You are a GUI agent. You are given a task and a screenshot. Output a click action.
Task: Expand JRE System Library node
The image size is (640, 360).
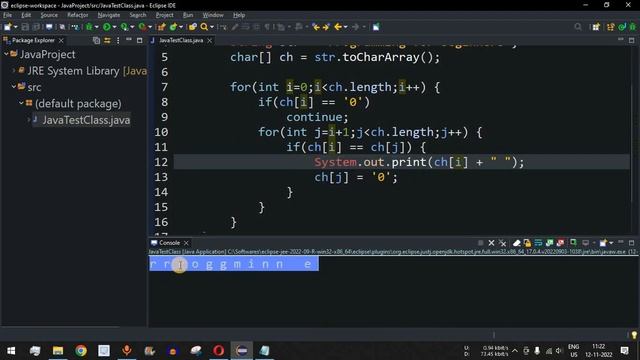click(13, 71)
